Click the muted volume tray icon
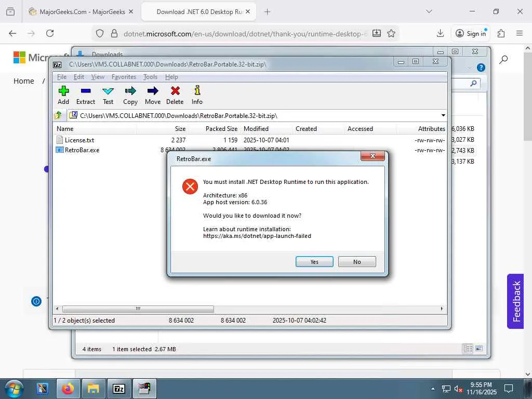Screen dimensions: 532x399 (458, 389)
